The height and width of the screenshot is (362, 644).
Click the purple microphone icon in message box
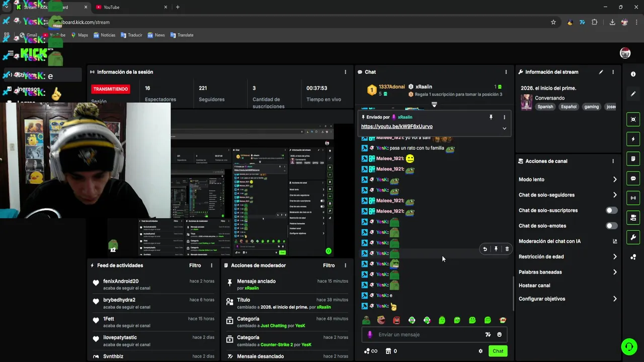[x=370, y=335]
